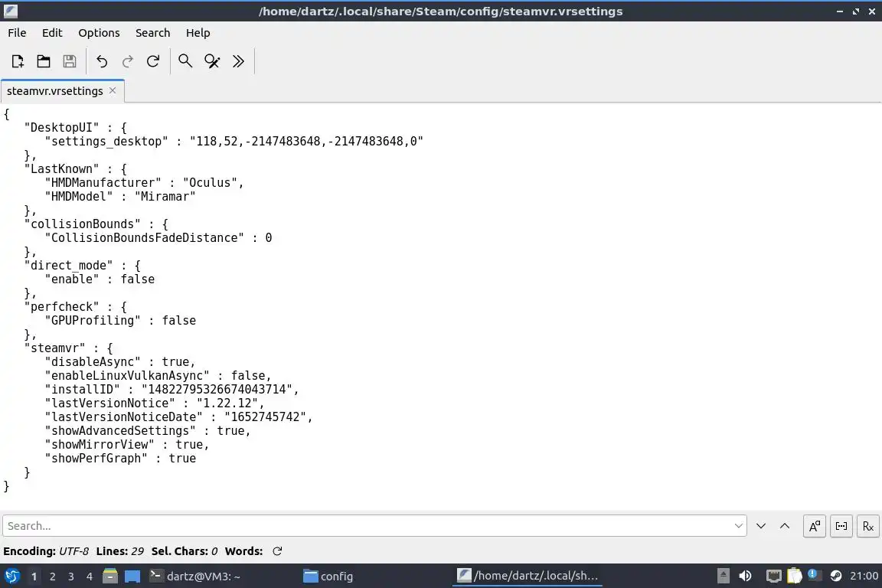Viewport: 882px width, 588px height.
Task: Click the "lastVersionNotice" value 1.22.12
Action: click(x=227, y=403)
